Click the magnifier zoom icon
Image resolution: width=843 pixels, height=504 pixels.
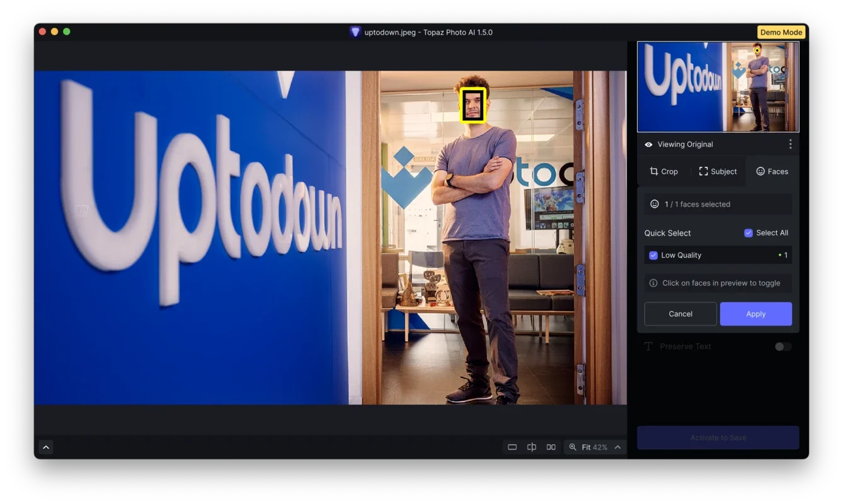(x=573, y=447)
